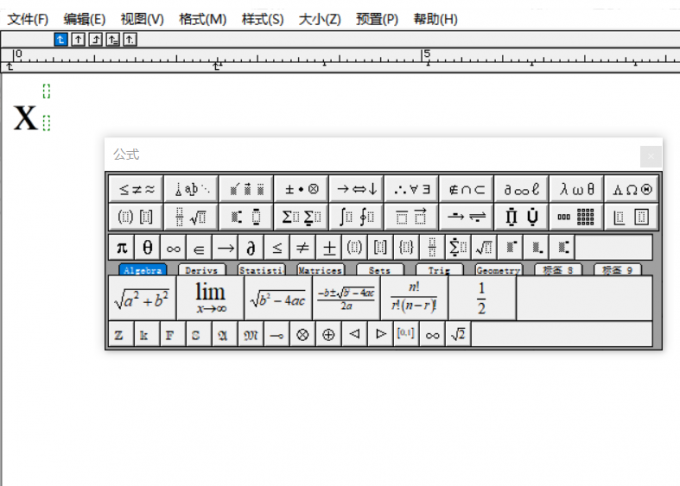Open fraction and radical templates palette
This screenshot has height=486, width=680.
pyautogui.click(x=191, y=216)
